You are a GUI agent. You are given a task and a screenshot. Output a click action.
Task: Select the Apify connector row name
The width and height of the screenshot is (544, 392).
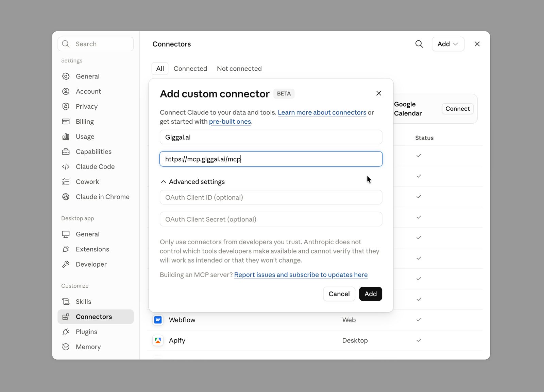[x=177, y=340]
